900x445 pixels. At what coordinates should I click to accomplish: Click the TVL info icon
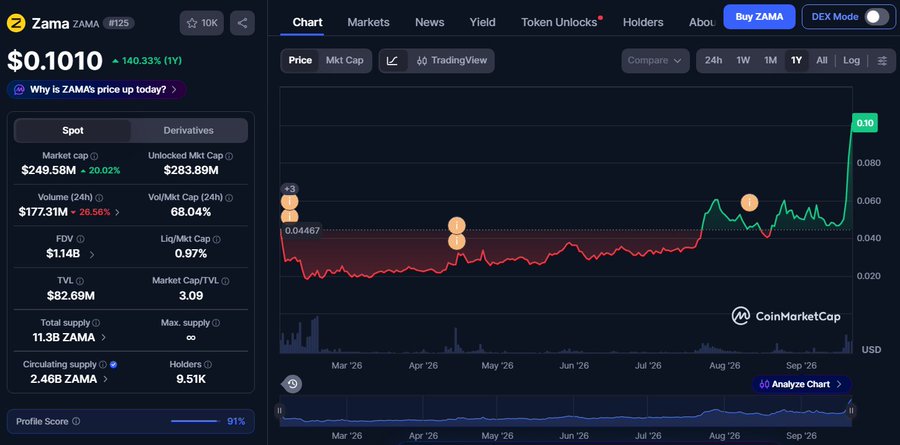pyautogui.click(x=80, y=281)
